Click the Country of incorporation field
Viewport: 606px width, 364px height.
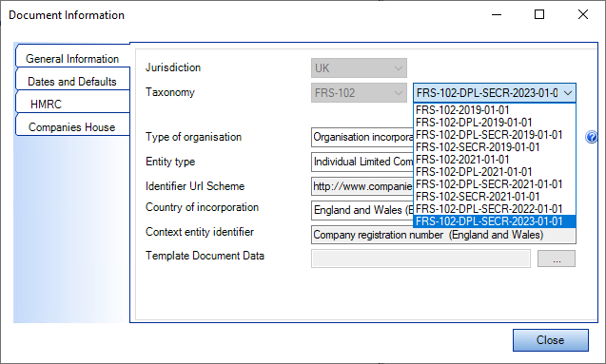pyautogui.click(x=362, y=210)
